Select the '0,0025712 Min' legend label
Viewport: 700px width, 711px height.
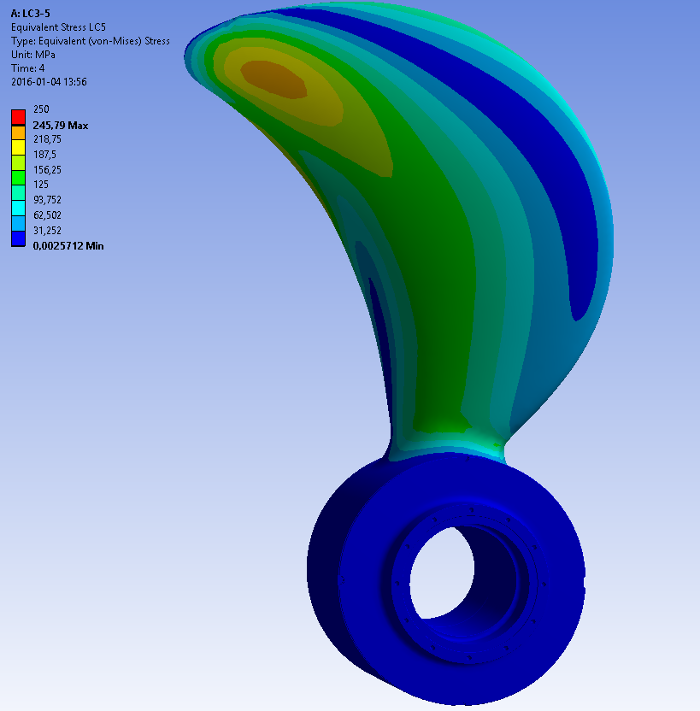(68, 246)
